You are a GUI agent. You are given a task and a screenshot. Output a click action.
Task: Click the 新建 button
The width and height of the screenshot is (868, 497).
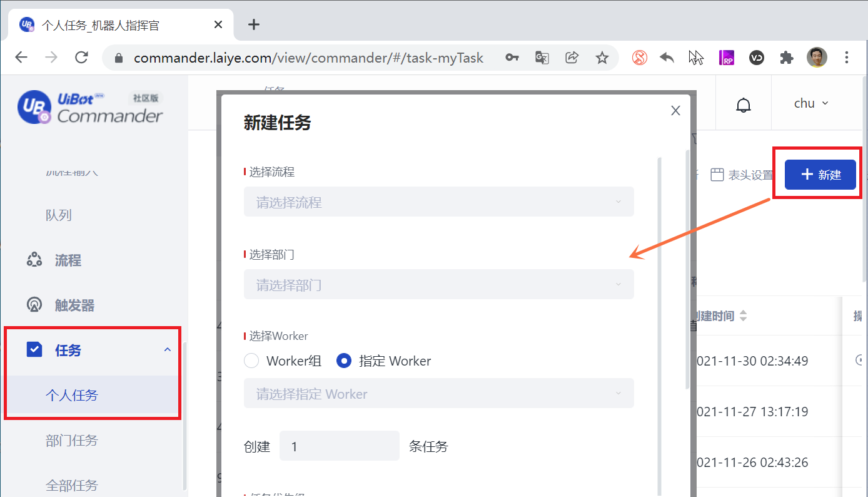pos(820,175)
